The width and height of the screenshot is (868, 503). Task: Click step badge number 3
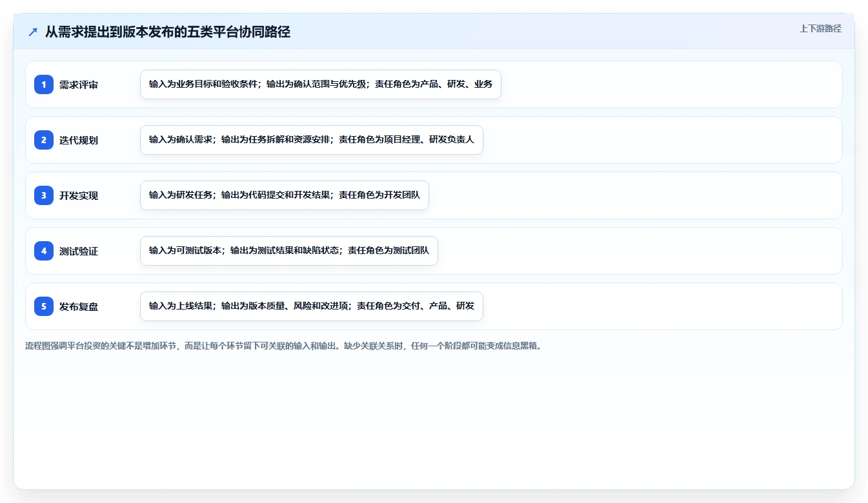(44, 195)
